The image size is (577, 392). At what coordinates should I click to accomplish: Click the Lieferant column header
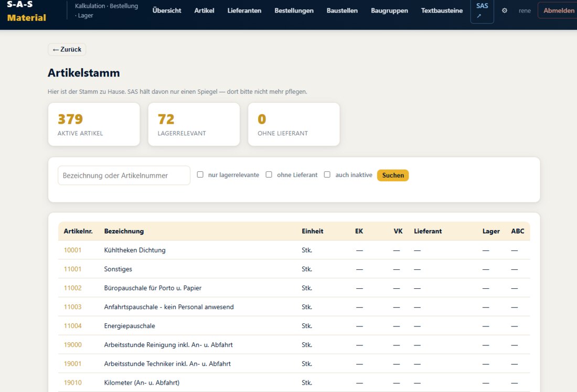[x=428, y=231]
